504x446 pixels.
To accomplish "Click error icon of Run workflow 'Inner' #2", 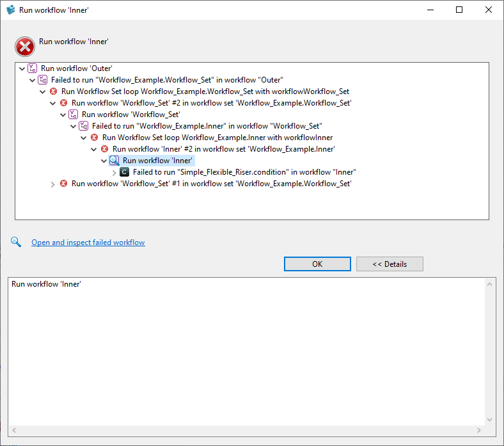I will [x=104, y=149].
